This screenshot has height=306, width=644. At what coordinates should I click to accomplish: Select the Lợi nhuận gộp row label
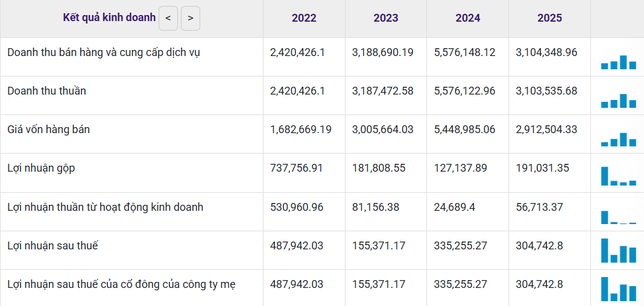click(42, 168)
